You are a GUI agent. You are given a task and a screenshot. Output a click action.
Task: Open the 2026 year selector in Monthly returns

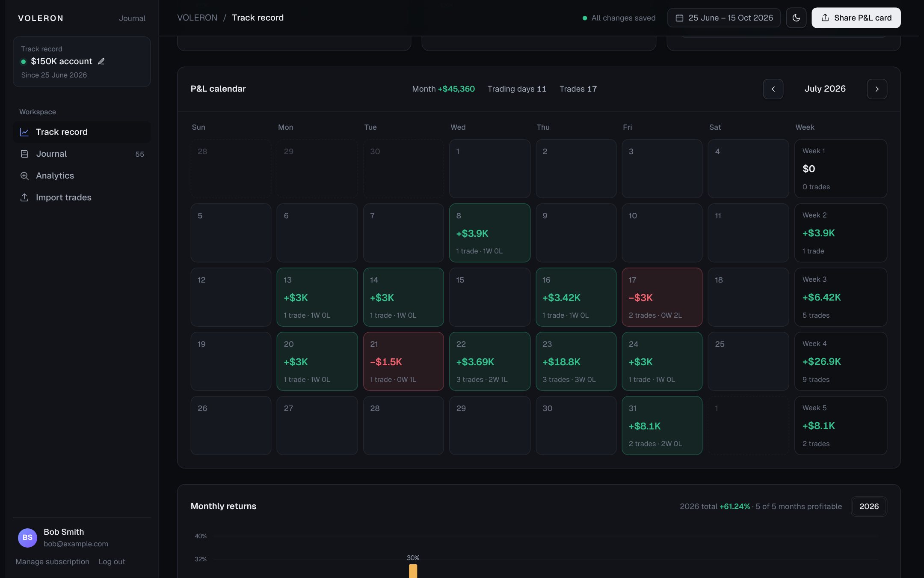point(869,506)
